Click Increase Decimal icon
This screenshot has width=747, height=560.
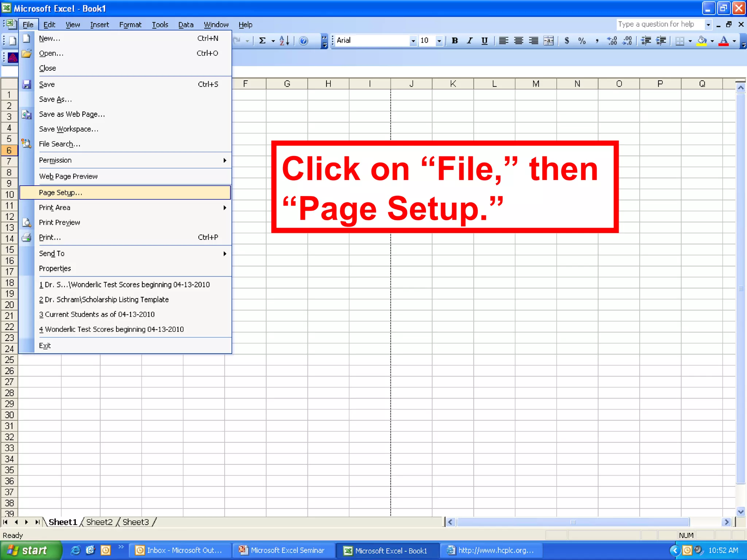[612, 40]
